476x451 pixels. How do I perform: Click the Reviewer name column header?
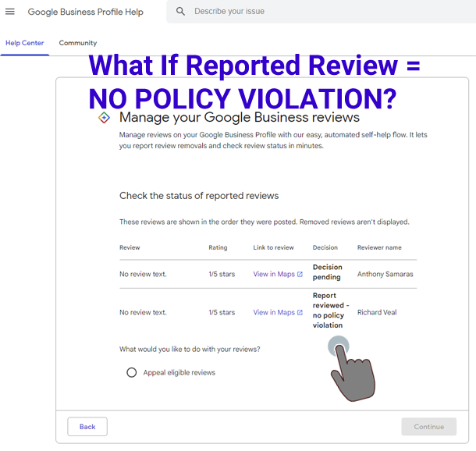pyautogui.click(x=379, y=247)
